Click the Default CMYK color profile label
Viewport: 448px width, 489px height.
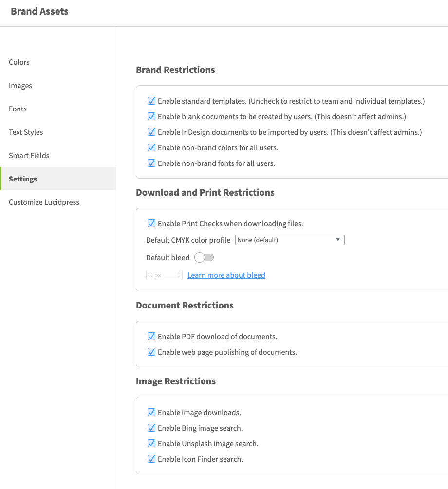tap(188, 240)
